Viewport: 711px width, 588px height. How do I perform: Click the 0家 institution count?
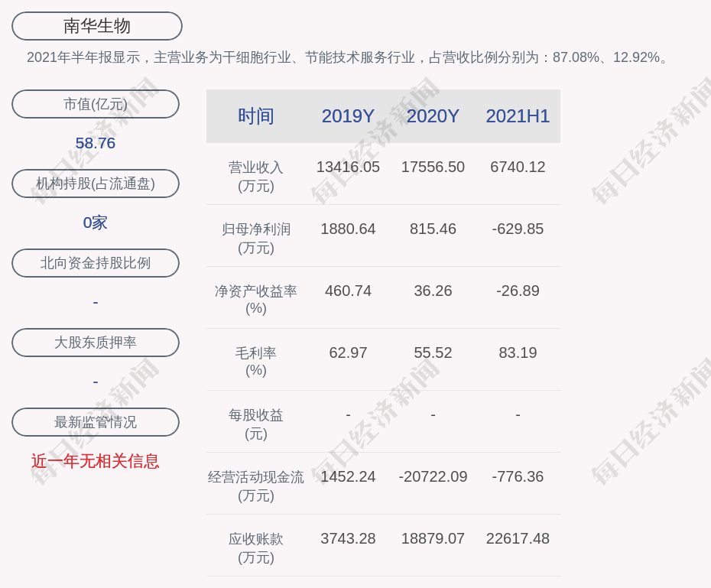pos(96,223)
